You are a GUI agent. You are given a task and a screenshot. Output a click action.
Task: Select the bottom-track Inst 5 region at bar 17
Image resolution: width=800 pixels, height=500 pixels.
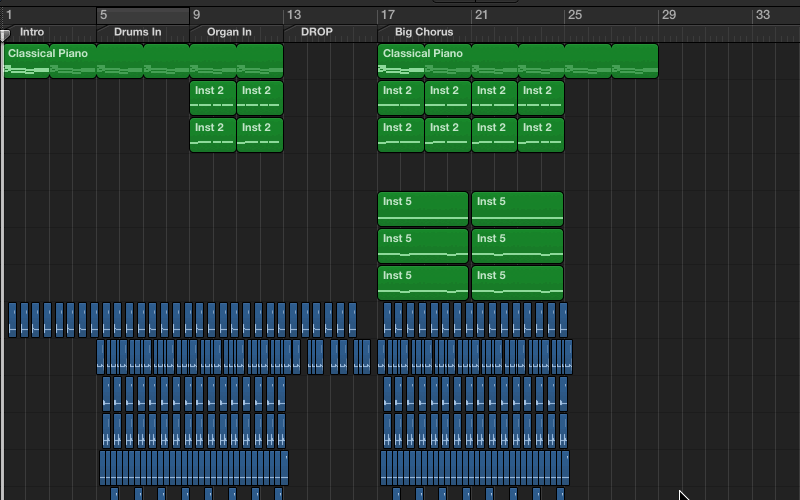click(x=423, y=283)
